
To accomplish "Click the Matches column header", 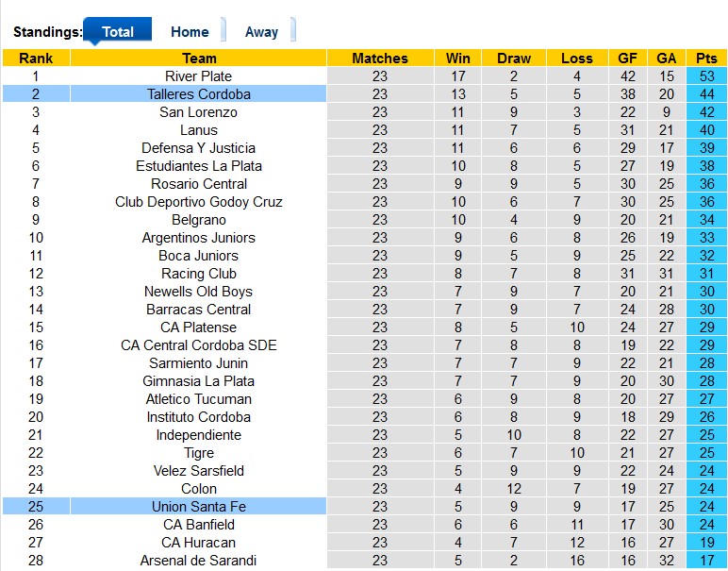I will pos(379,59).
